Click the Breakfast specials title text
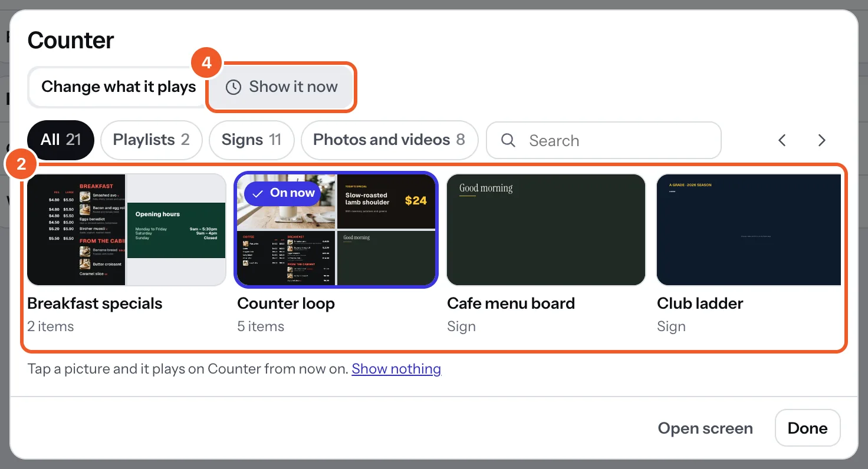This screenshot has width=868, height=469. point(95,303)
